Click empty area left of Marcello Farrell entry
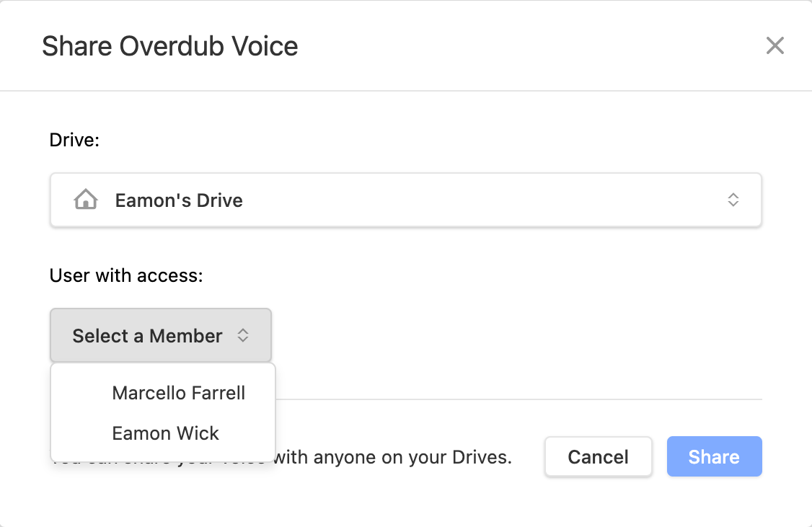The height and width of the screenshot is (527, 812). 81,393
